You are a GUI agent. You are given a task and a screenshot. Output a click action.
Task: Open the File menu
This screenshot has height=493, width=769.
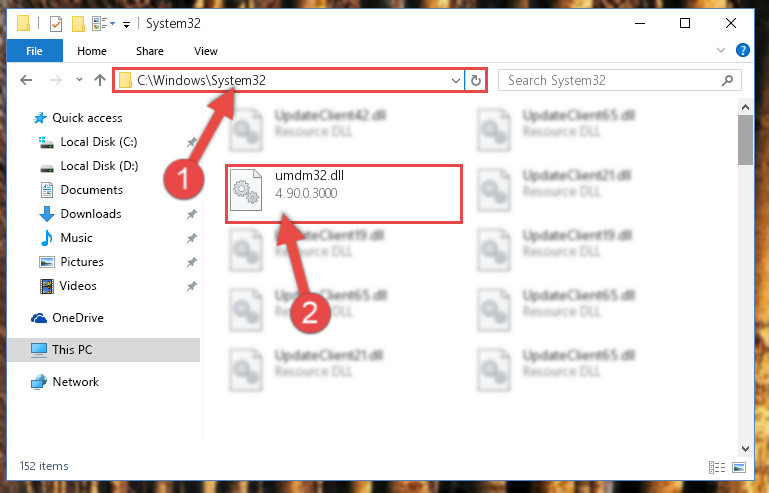coord(34,51)
